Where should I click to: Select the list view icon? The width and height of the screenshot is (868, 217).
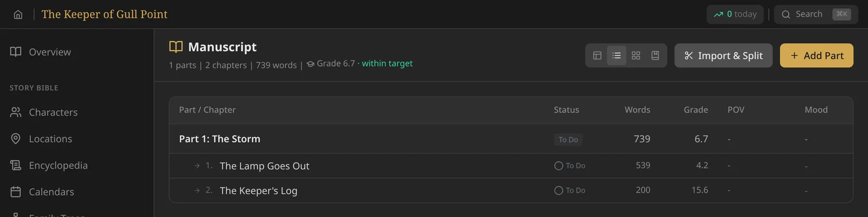pos(616,55)
